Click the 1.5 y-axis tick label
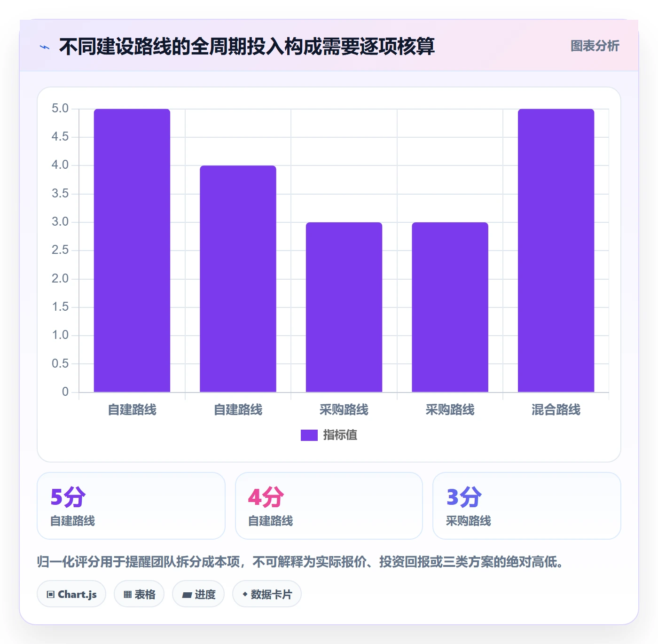The height and width of the screenshot is (644, 658). pyautogui.click(x=60, y=307)
